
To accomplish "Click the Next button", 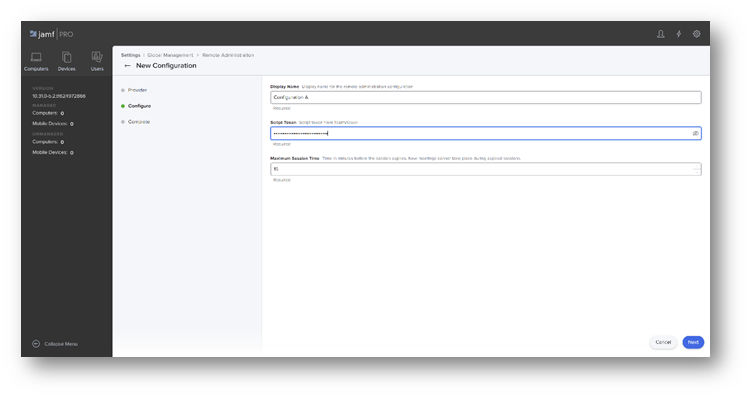I will click(693, 342).
